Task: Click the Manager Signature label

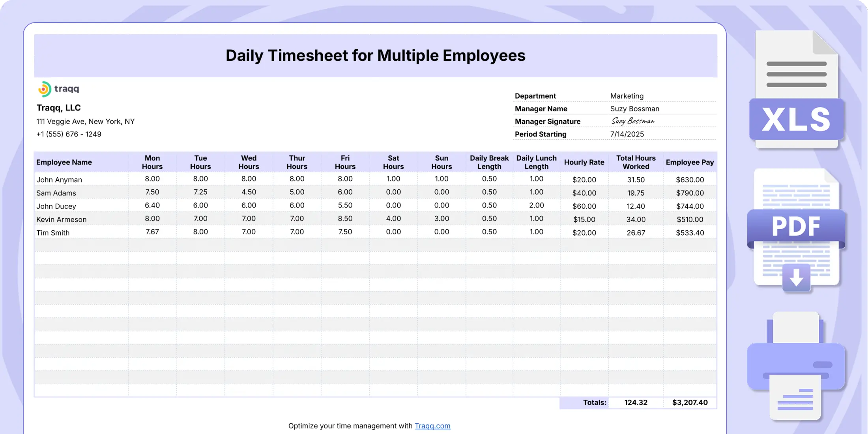Action: 548,122
